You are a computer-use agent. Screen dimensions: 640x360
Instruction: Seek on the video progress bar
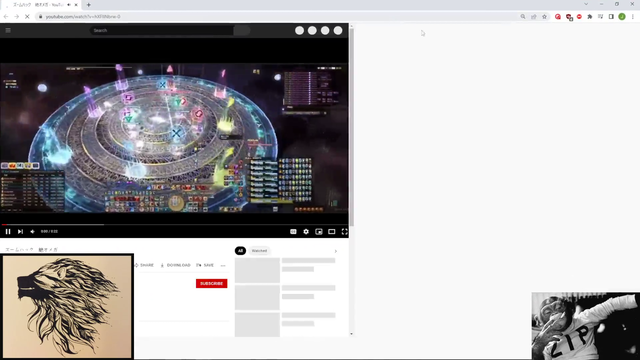click(174, 224)
